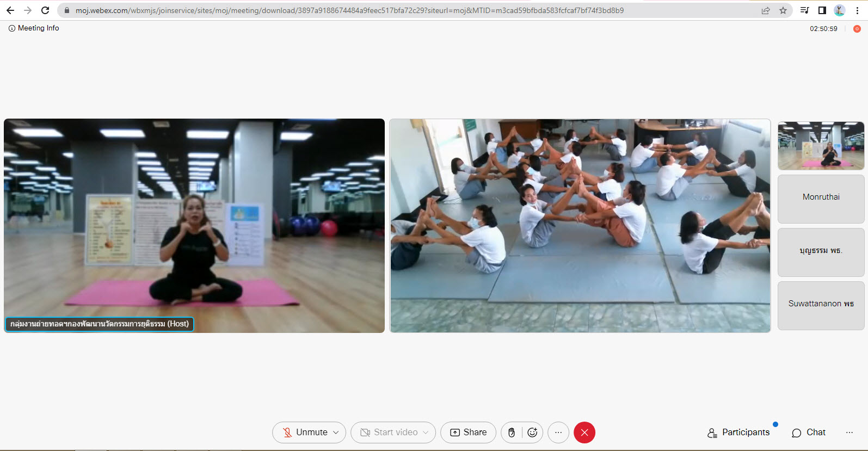Click the red leave meeting button

point(584,433)
